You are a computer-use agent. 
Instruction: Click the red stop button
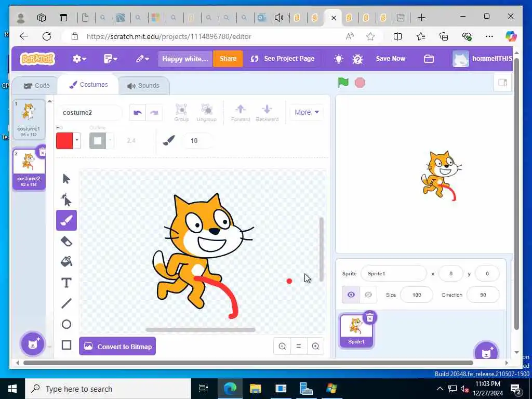[x=360, y=83]
